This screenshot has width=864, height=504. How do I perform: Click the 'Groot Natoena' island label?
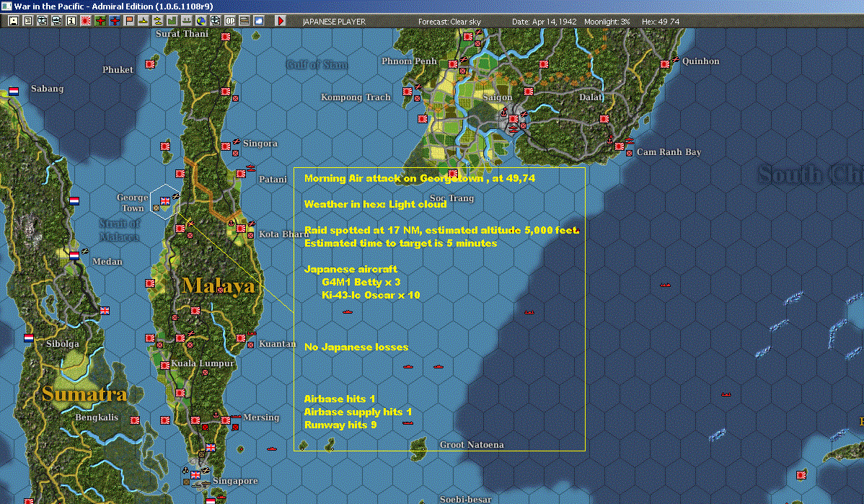472,444
